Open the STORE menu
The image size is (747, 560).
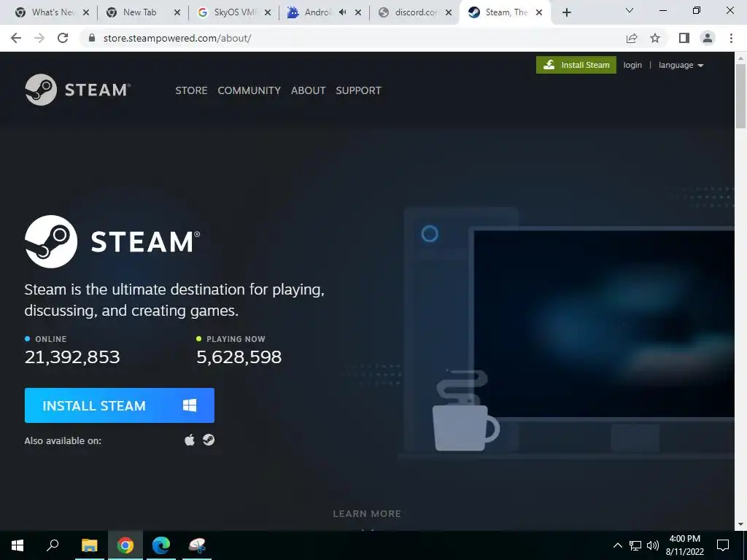(x=191, y=90)
